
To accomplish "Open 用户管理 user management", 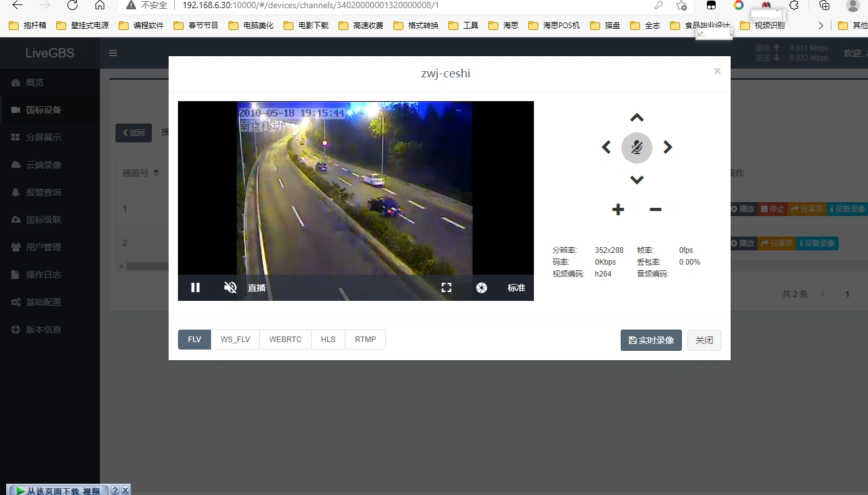I will tap(50, 247).
